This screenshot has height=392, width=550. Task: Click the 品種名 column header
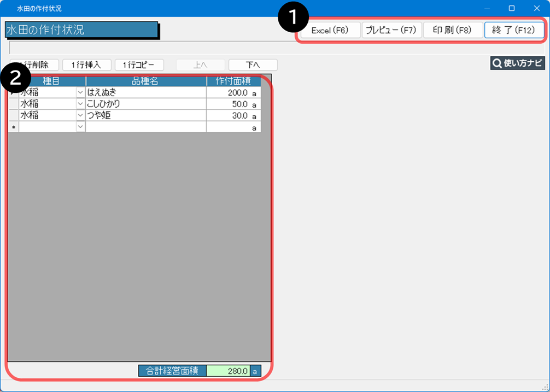145,81
